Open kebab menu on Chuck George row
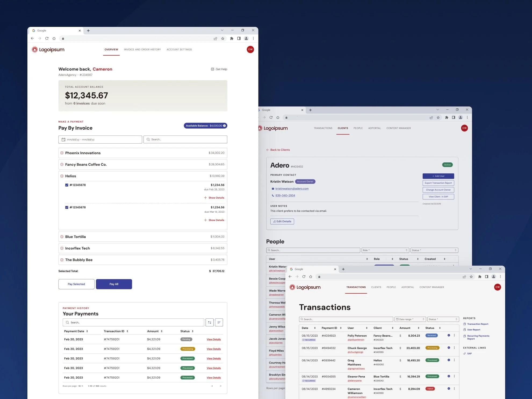The height and width of the screenshot is (399, 532). point(454,348)
